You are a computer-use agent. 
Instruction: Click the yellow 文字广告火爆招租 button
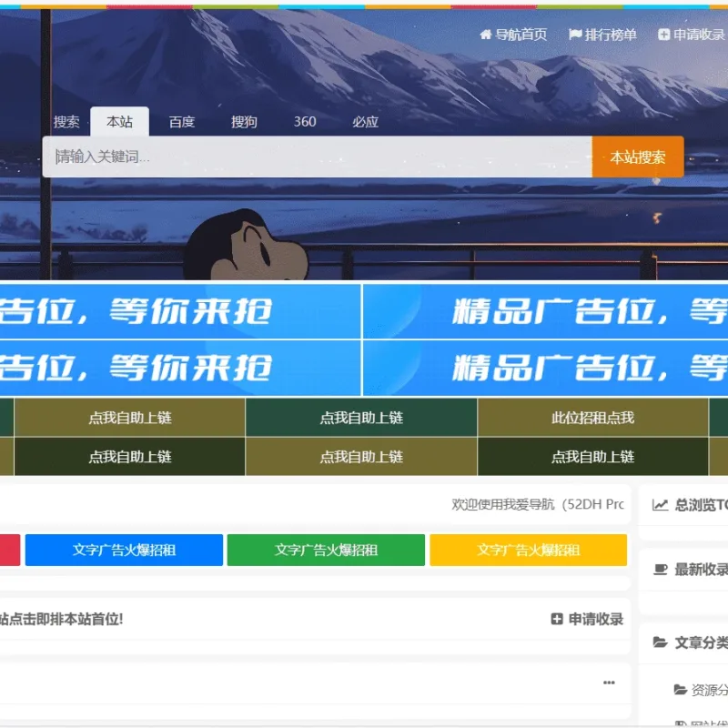point(529,551)
